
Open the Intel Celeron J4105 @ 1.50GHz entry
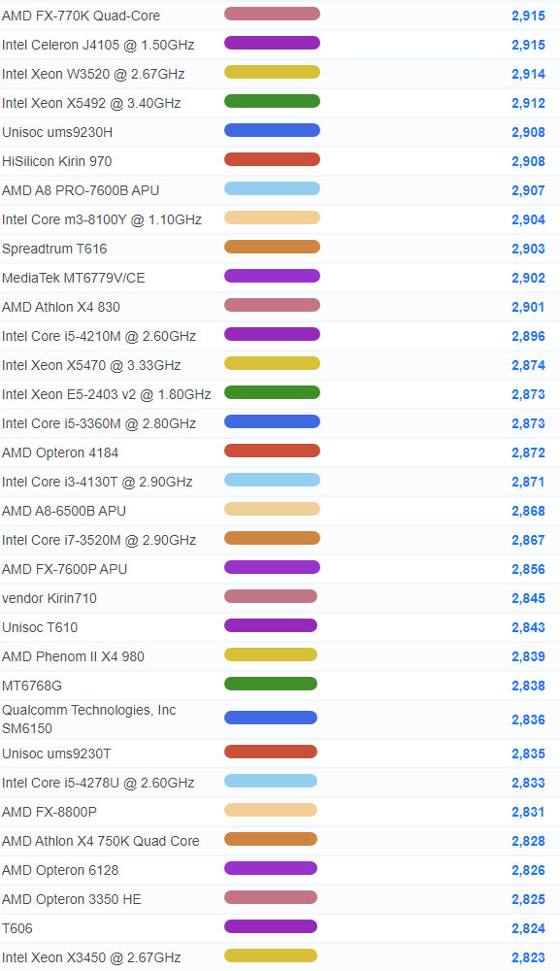point(98,45)
